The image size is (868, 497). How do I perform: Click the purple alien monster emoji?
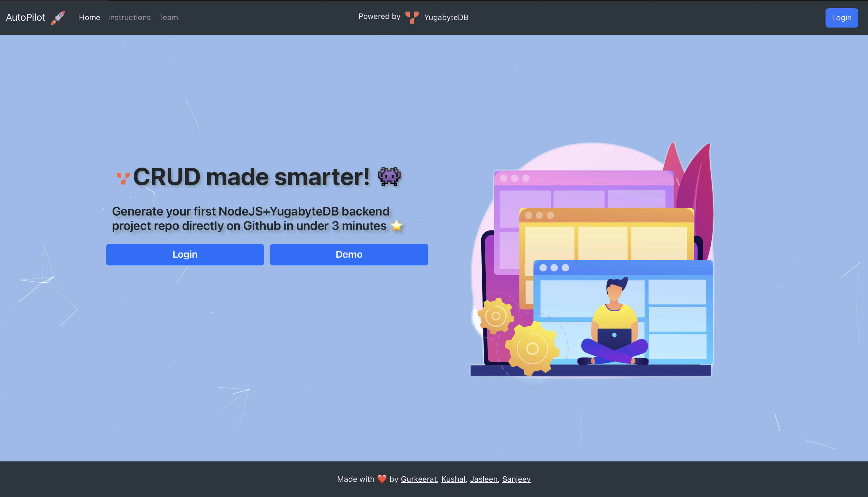389,176
